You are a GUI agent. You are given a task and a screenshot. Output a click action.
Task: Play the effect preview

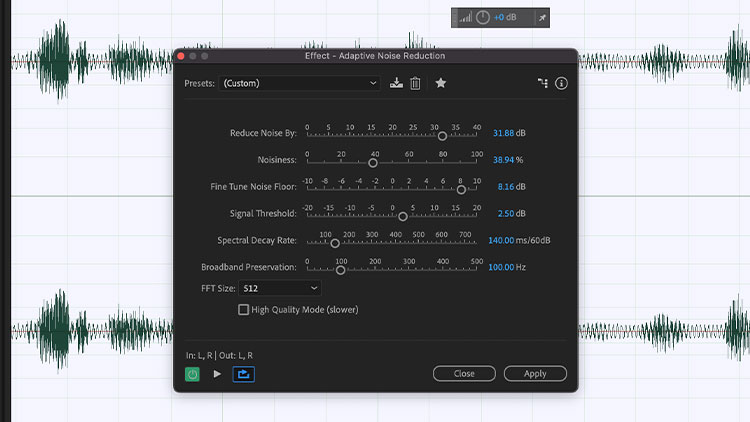point(217,374)
